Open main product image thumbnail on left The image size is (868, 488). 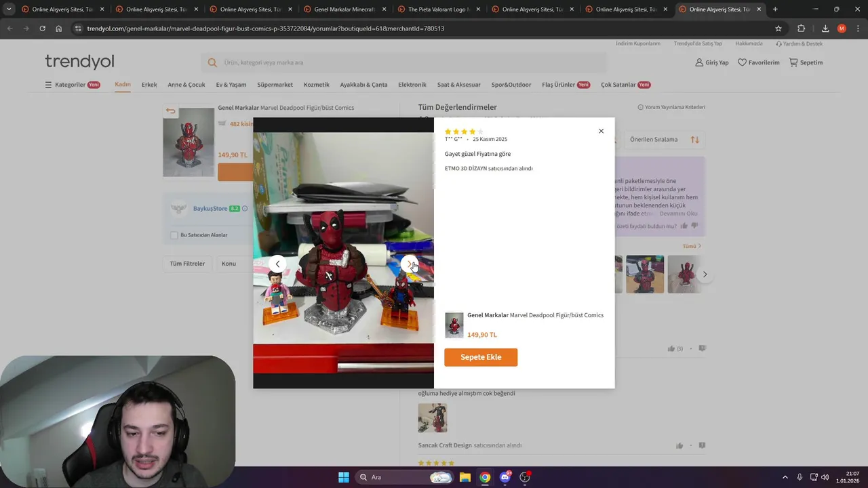(x=189, y=142)
